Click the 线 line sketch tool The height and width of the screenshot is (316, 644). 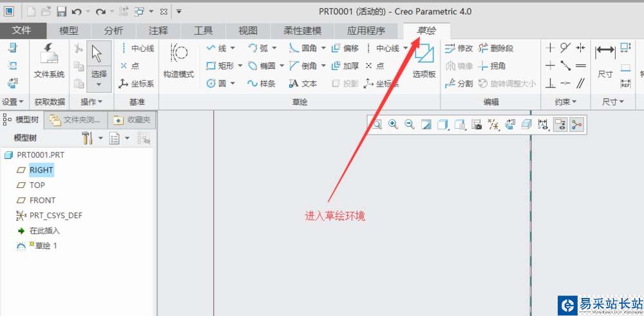(216, 48)
